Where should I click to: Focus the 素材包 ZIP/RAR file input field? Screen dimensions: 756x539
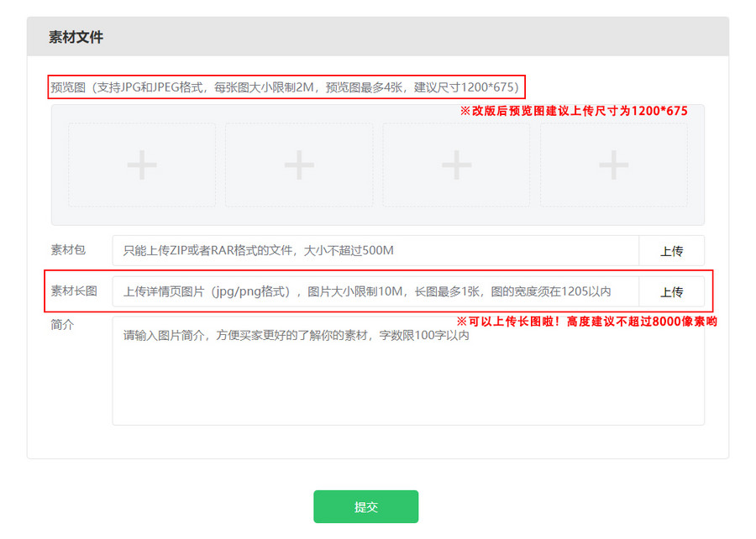pos(375,250)
